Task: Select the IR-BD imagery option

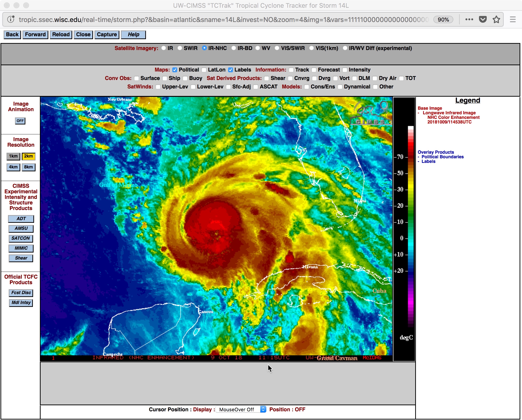Action: [x=234, y=48]
